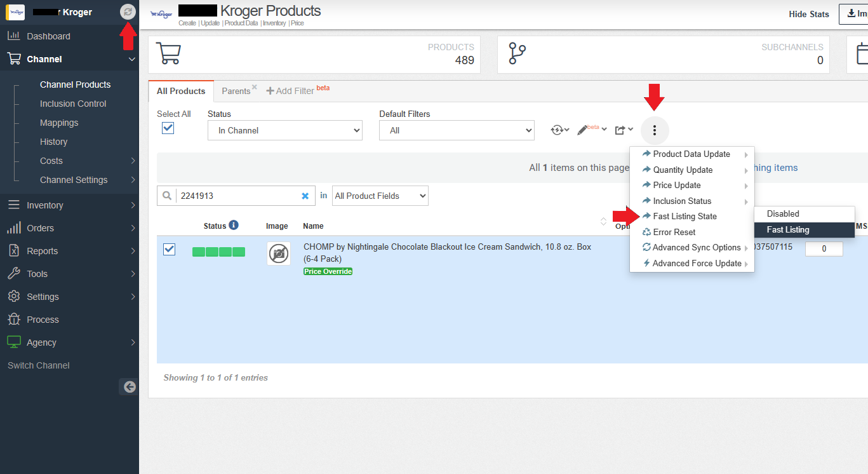This screenshot has height=474, width=868.
Task: Open the pencil bulk edit beta menu
Action: (591, 130)
